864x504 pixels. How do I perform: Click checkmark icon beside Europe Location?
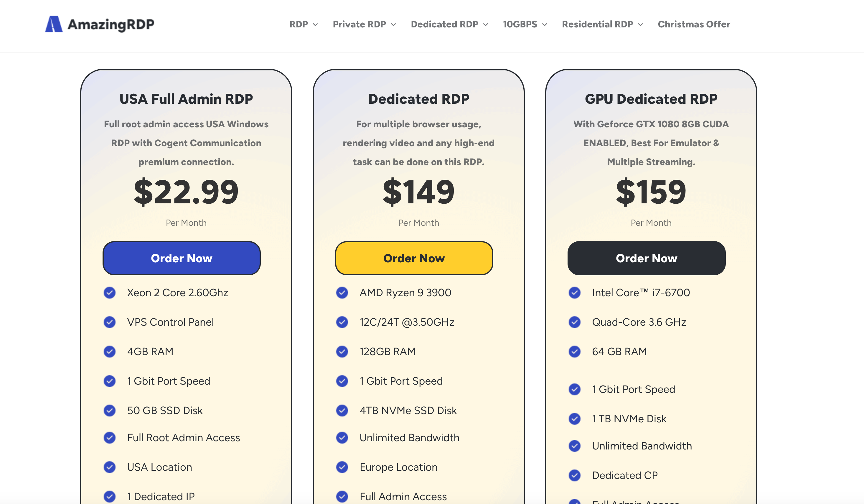pos(342,467)
